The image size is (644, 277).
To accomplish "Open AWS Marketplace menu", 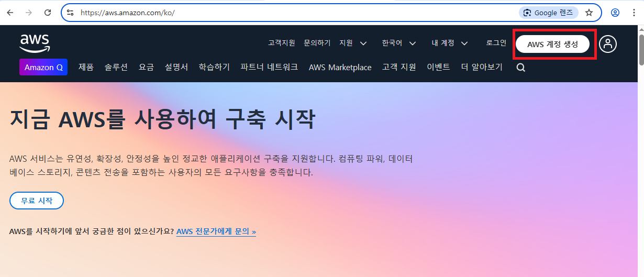I will (340, 67).
